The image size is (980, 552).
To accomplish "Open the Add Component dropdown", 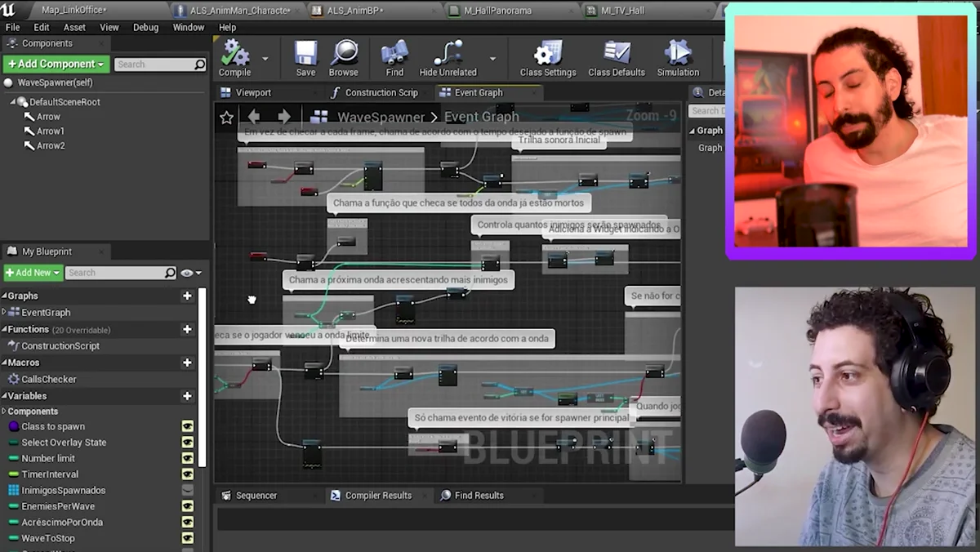I will click(56, 64).
